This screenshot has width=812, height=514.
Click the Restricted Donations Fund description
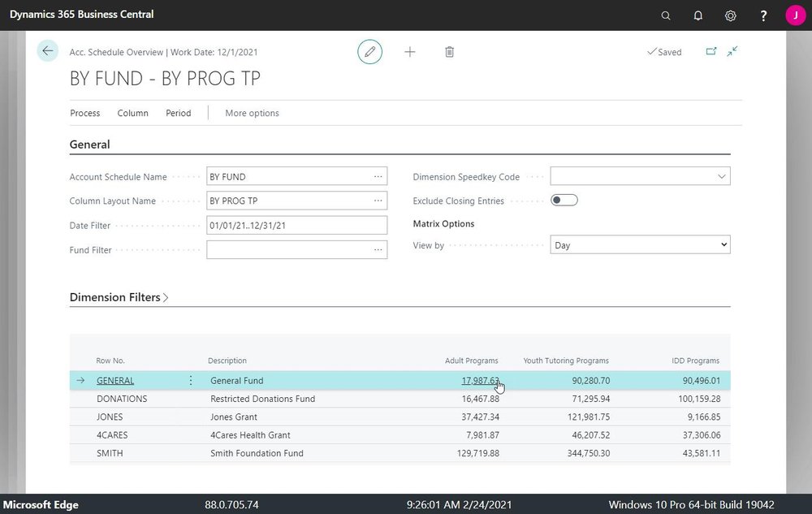click(262, 399)
